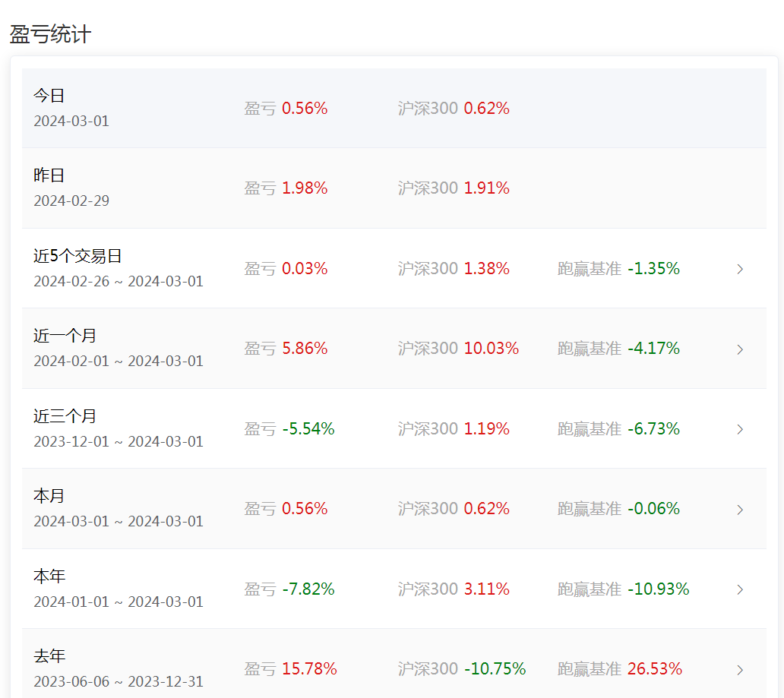Click 沪深300 value 10.03%
The height and width of the screenshot is (698, 784).
491,349
